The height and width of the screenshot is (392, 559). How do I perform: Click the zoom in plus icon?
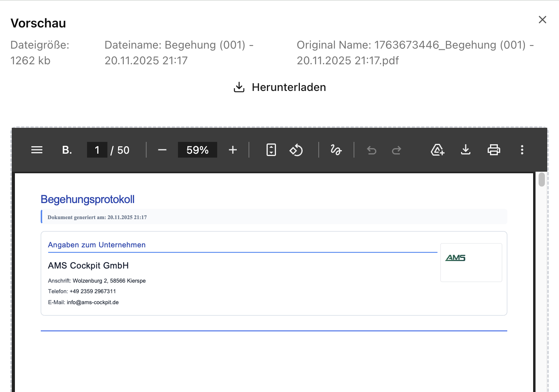[233, 150]
